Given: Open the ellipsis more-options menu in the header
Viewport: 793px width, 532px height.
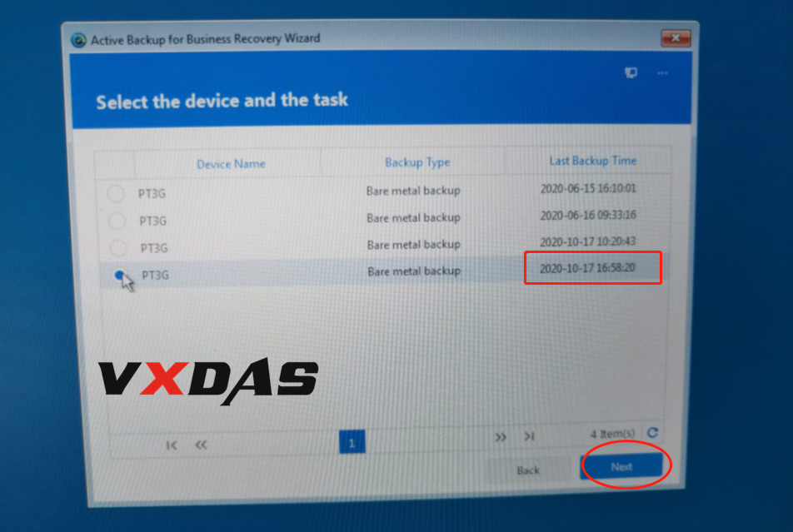Looking at the screenshot, I should coord(662,73).
